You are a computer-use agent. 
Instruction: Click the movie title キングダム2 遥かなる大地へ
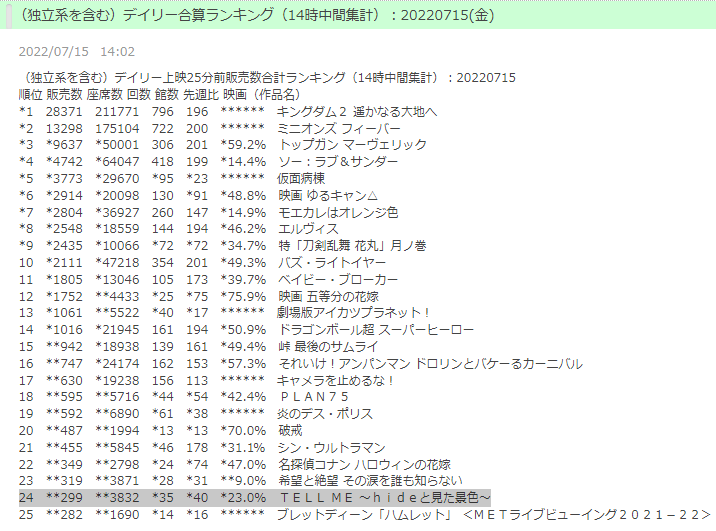coord(357,111)
